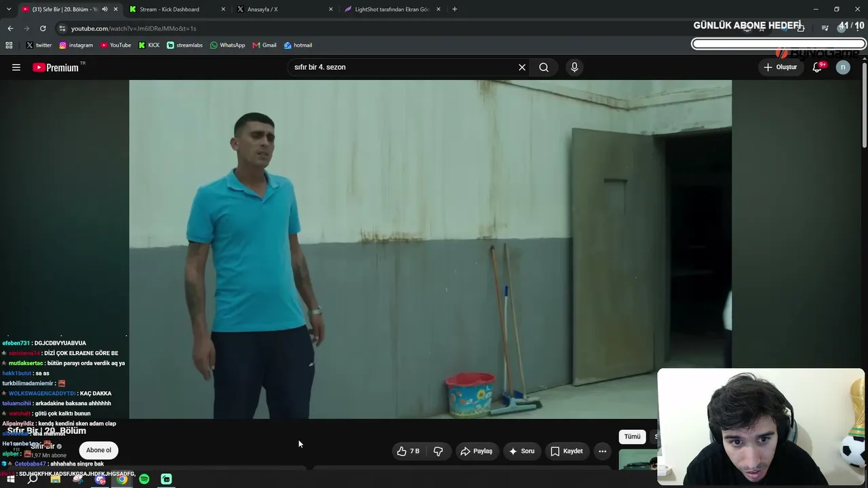
Task: Reload the YouTube page
Action: tap(43, 28)
